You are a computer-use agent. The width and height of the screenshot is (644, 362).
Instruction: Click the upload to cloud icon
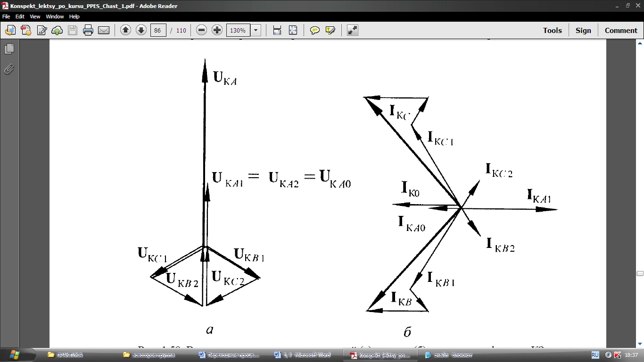pyautogui.click(x=57, y=30)
